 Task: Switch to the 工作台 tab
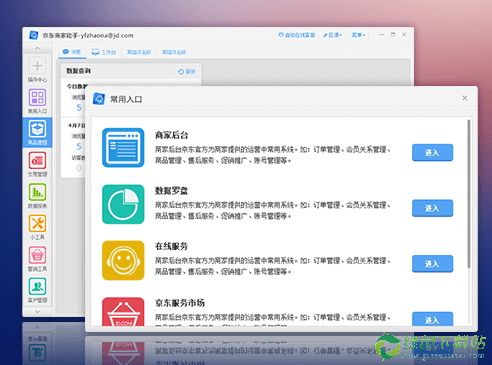pyautogui.click(x=104, y=52)
